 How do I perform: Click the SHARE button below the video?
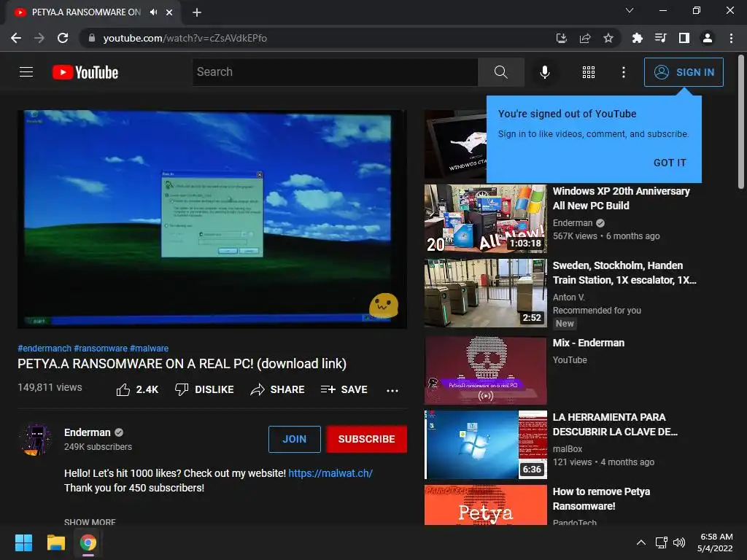point(277,389)
